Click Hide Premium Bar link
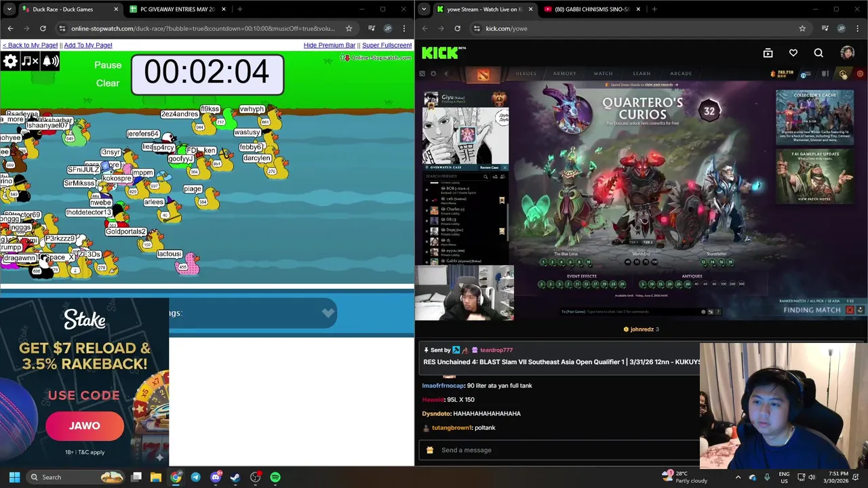Screen dimensions: 868x488 [x=330, y=45]
